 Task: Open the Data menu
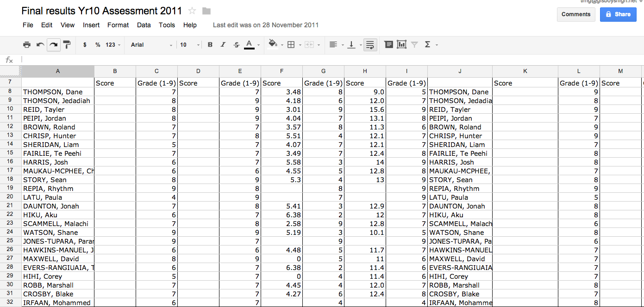click(x=144, y=25)
